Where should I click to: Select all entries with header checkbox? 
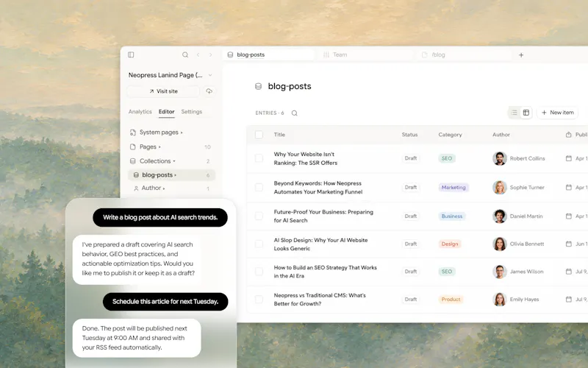(259, 135)
